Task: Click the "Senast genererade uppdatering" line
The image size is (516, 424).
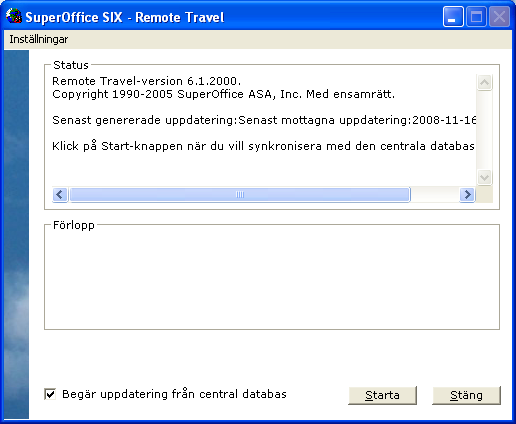Action: coord(264,120)
